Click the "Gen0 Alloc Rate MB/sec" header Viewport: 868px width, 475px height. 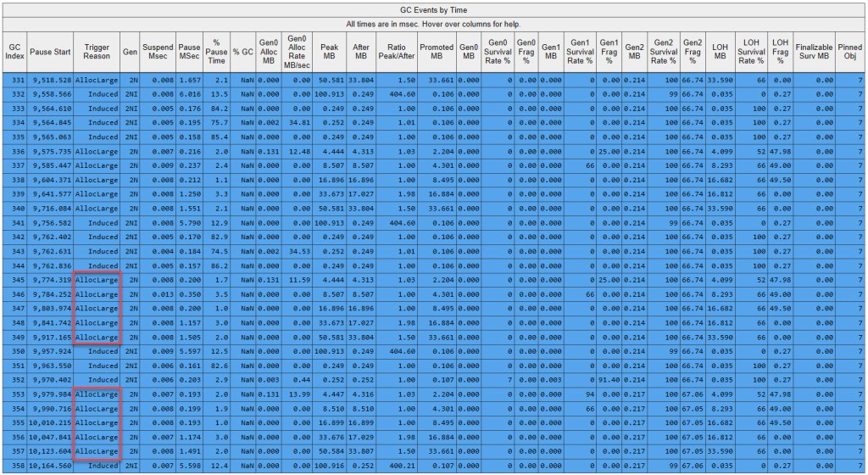[x=297, y=52]
